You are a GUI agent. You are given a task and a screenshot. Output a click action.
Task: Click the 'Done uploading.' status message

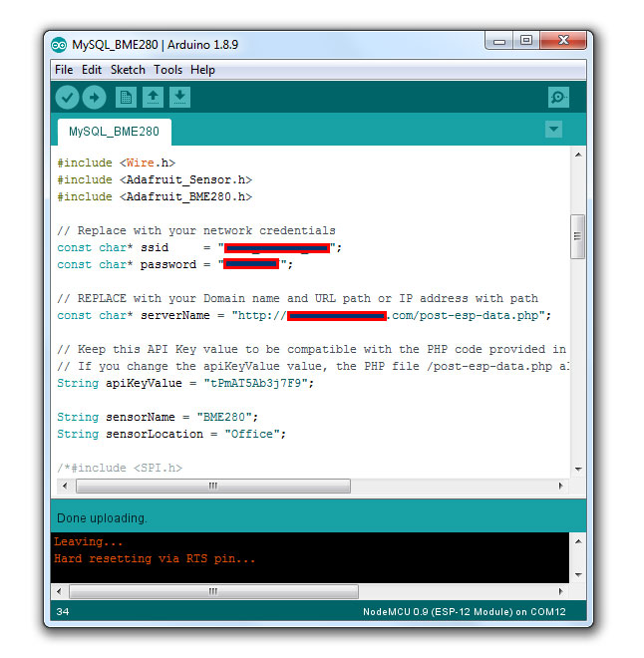102,518
